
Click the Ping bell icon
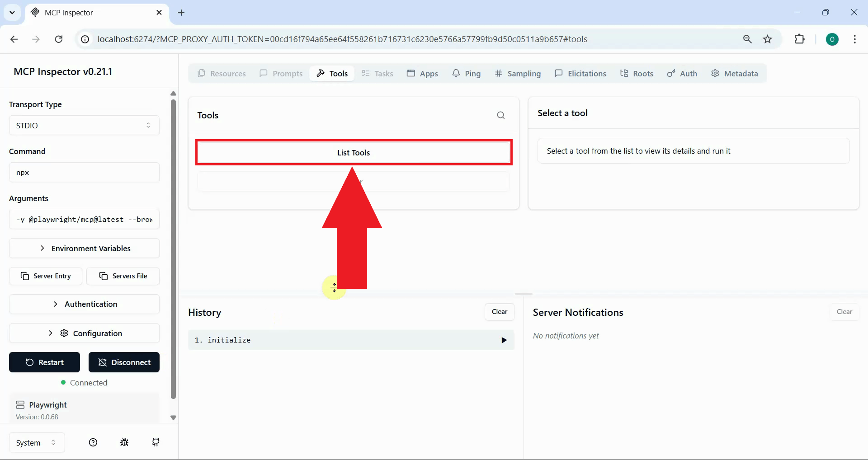pos(456,73)
